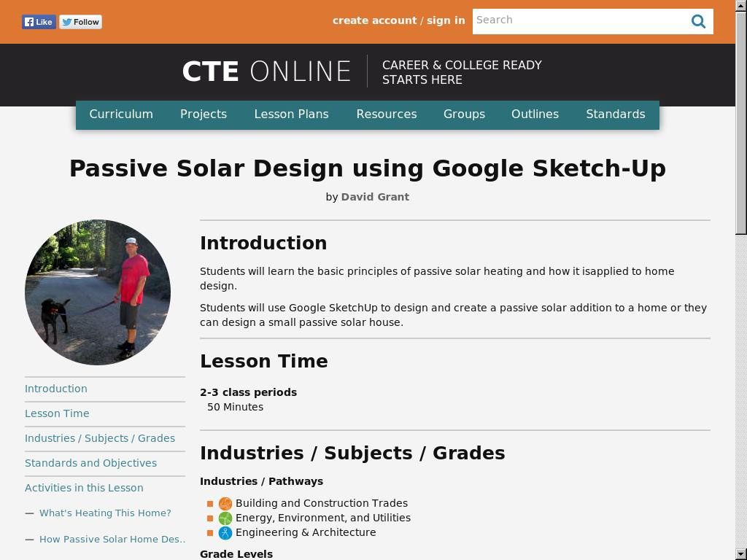747x560 pixels.
Task: Focus the Search input field
Action: [x=580, y=20]
